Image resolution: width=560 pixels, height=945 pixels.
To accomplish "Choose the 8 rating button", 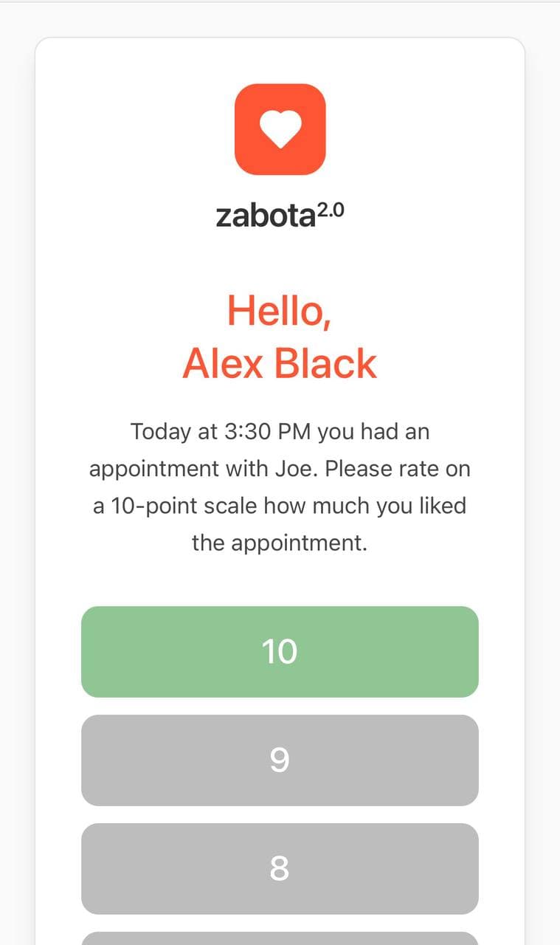I will point(280,869).
